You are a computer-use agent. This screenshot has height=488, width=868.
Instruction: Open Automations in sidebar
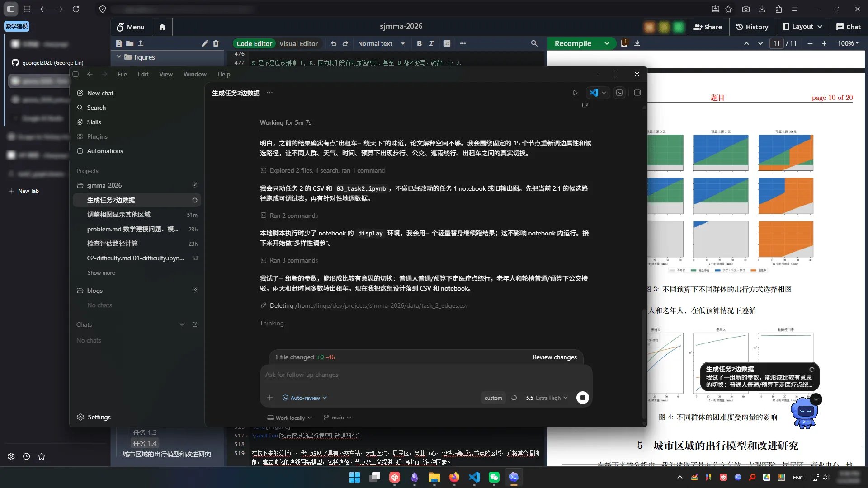137,151
